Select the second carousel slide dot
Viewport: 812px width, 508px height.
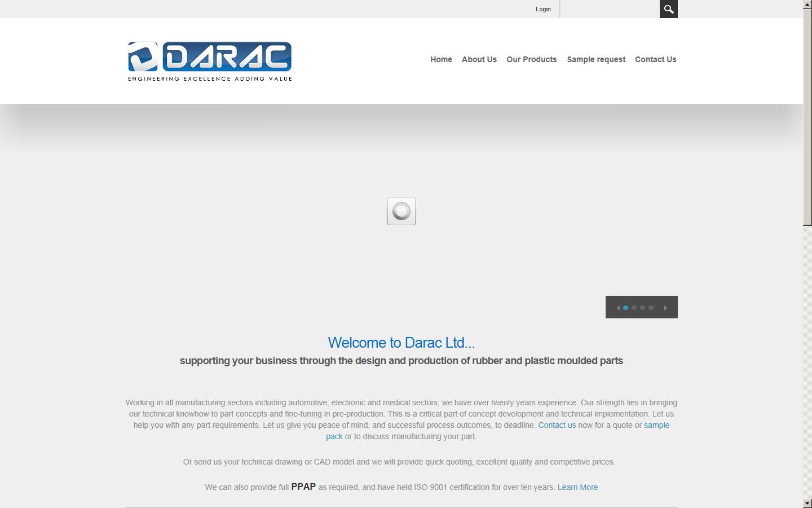tap(634, 307)
